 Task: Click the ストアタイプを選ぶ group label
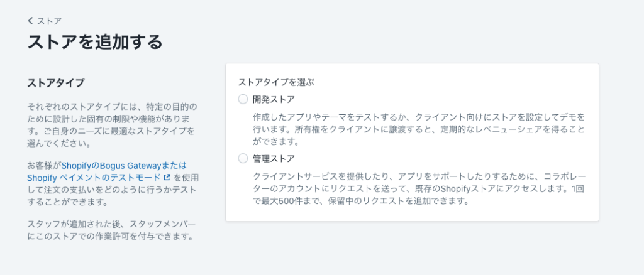point(275,82)
